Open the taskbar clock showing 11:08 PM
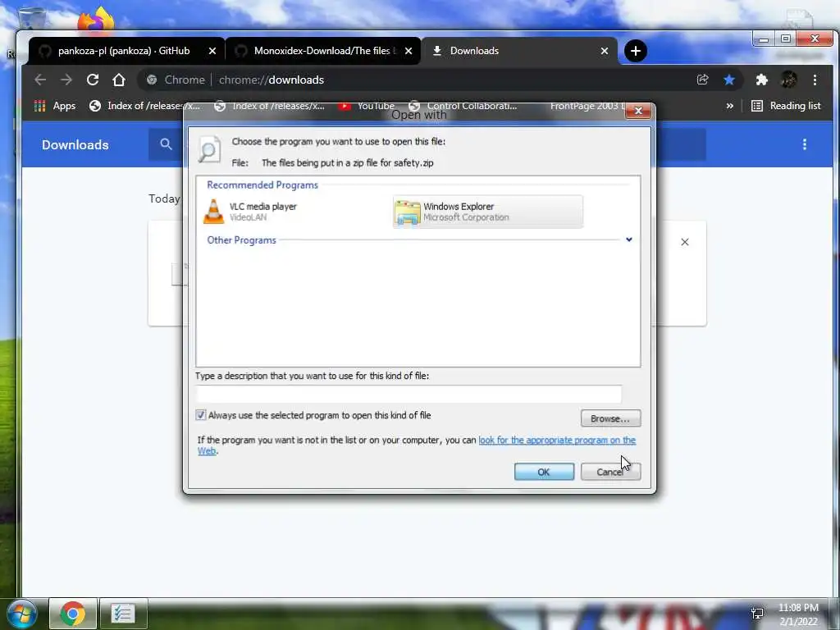840x630 pixels. pos(798,614)
